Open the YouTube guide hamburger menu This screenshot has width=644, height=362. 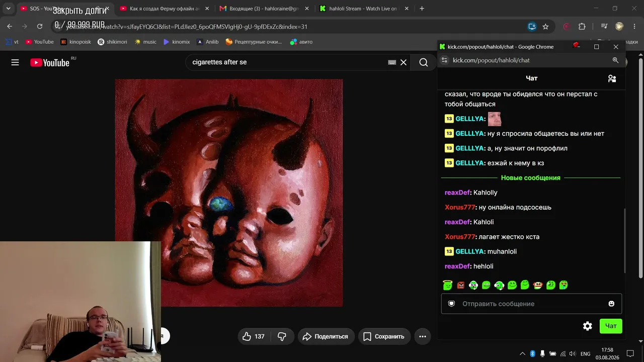(15, 62)
